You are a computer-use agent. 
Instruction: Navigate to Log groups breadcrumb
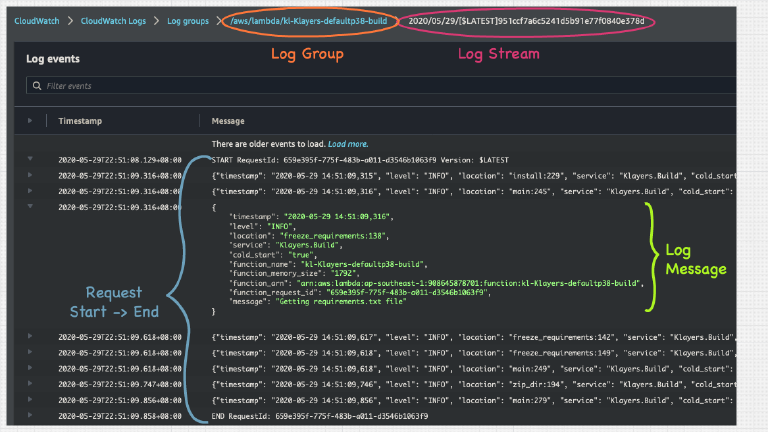click(190, 20)
